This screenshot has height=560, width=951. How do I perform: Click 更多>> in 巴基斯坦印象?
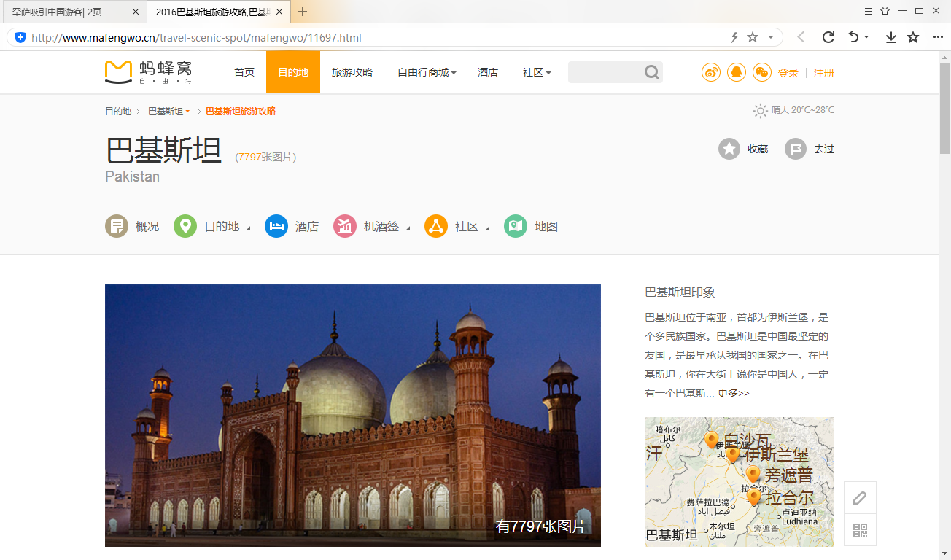(x=734, y=393)
